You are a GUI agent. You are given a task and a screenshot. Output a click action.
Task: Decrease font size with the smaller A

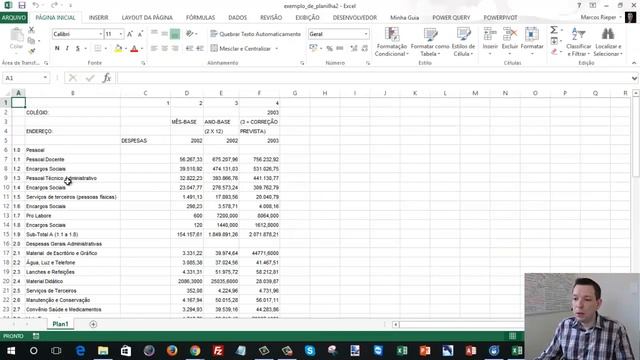[140, 34]
